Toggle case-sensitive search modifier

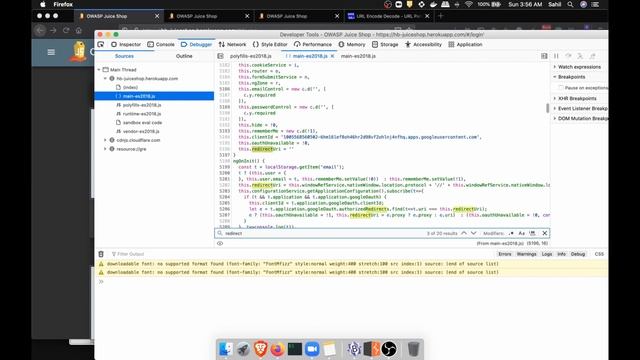click(522, 233)
